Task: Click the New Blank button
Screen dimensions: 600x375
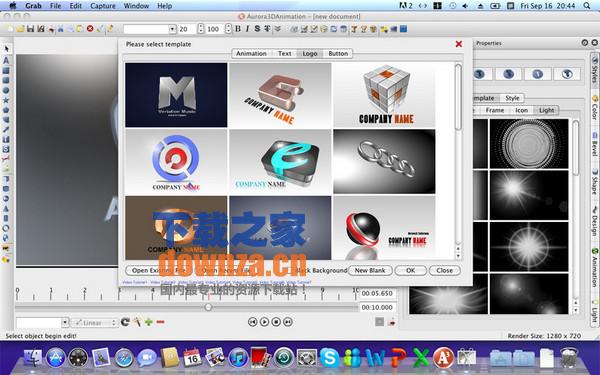Action: [370, 270]
